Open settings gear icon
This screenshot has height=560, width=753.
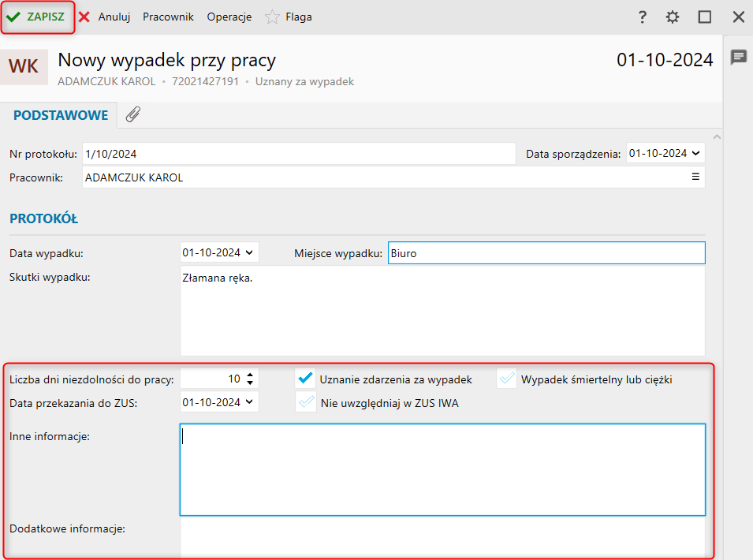673,17
